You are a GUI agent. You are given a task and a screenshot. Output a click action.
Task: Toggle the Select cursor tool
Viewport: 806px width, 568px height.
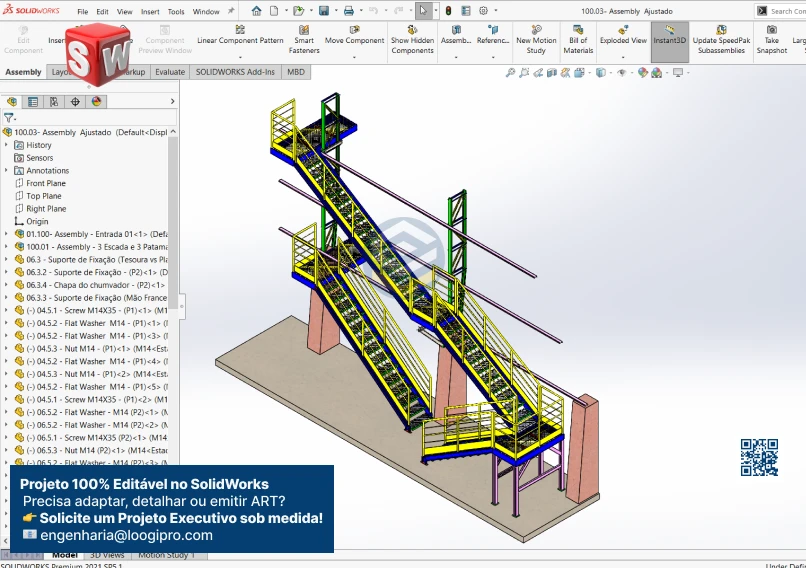(x=423, y=11)
